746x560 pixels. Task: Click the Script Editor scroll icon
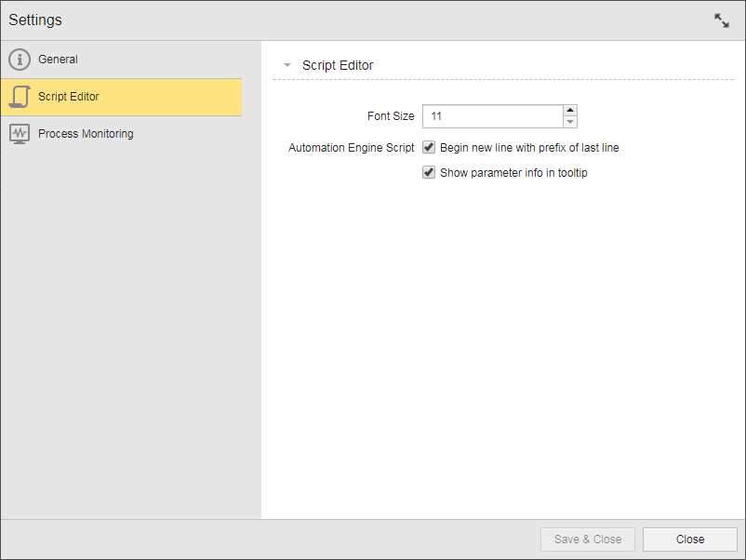point(20,97)
